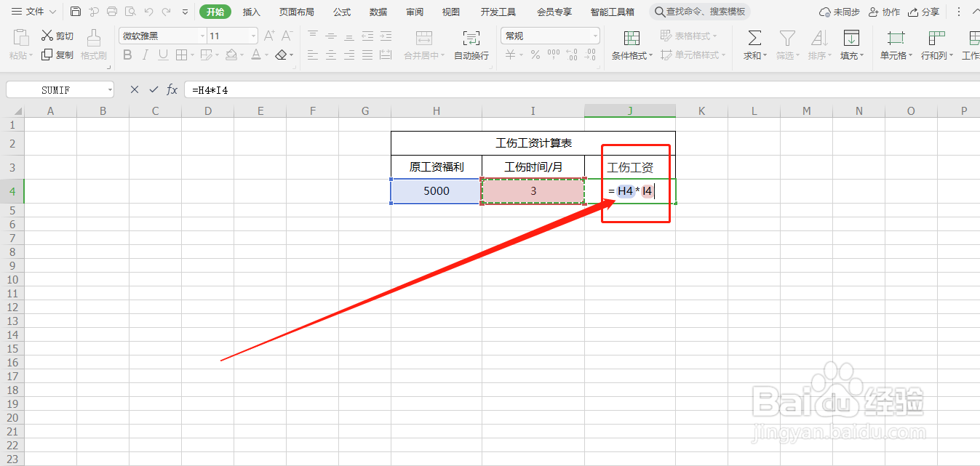This screenshot has height=466, width=980.
Task: Confirm formula with checkmark icon
Action: point(154,89)
